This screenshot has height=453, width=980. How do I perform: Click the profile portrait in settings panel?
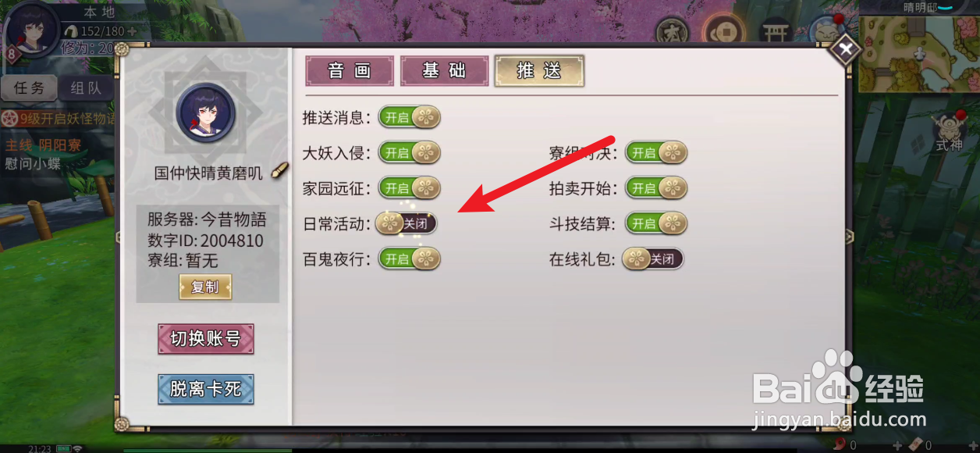point(205,112)
